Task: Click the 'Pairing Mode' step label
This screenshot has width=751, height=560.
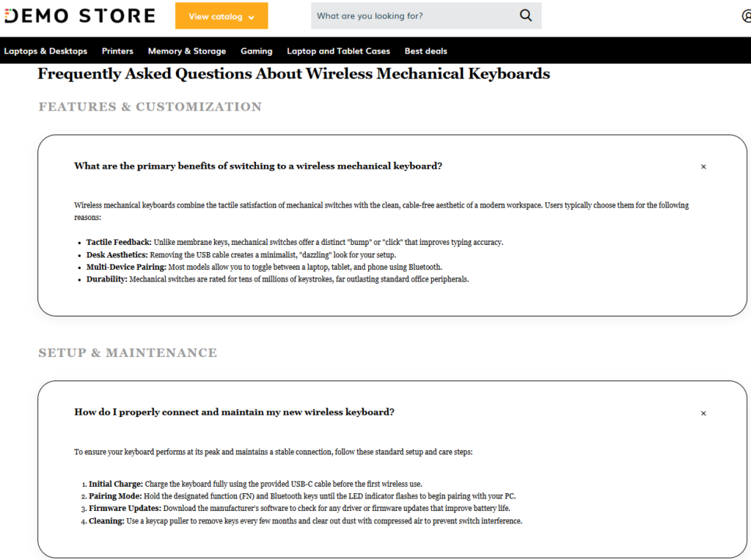Action: (x=115, y=496)
